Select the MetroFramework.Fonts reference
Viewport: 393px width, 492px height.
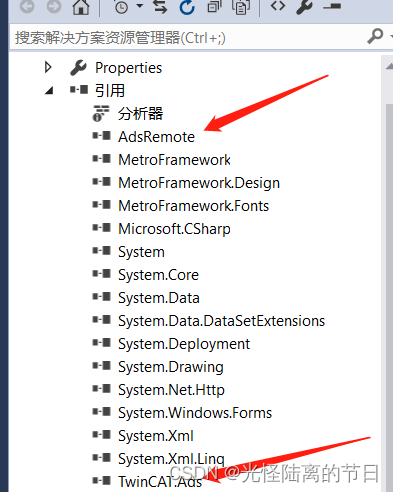tap(193, 206)
